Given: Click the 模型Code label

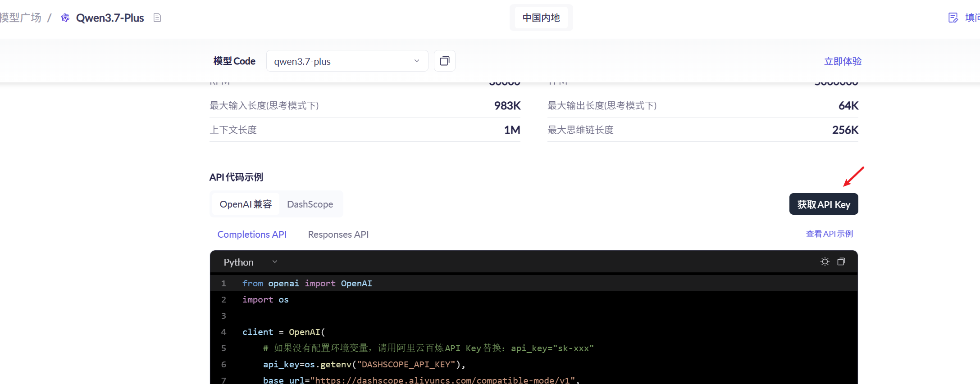Looking at the screenshot, I should [234, 61].
